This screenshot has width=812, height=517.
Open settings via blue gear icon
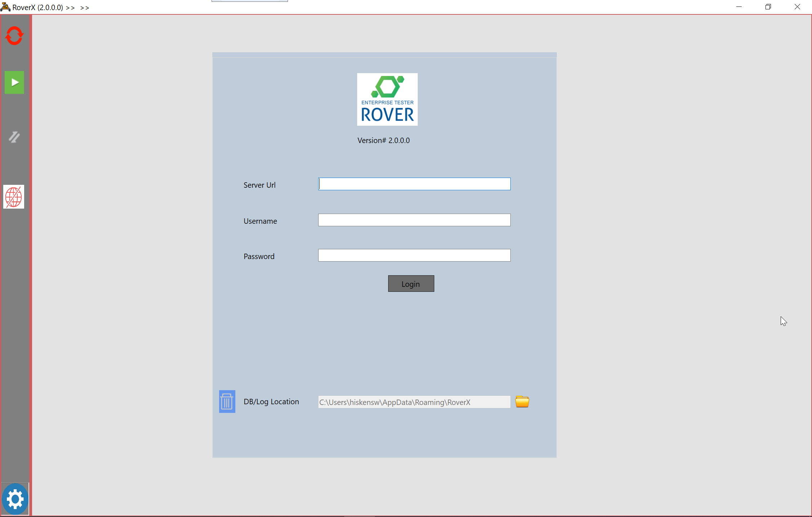click(x=15, y=499)
